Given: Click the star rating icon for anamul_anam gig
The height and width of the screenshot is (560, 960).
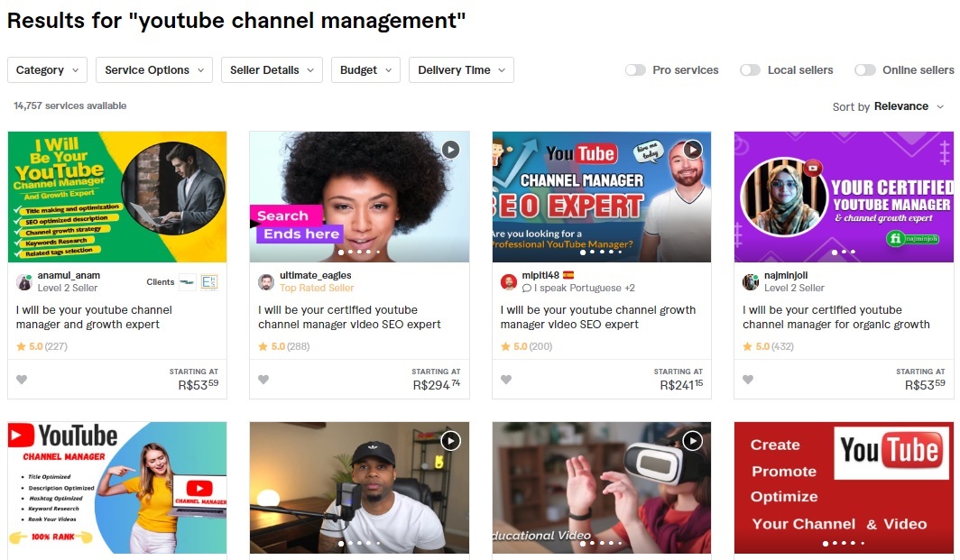Looking at the screenshot, I should pos(21,346).
